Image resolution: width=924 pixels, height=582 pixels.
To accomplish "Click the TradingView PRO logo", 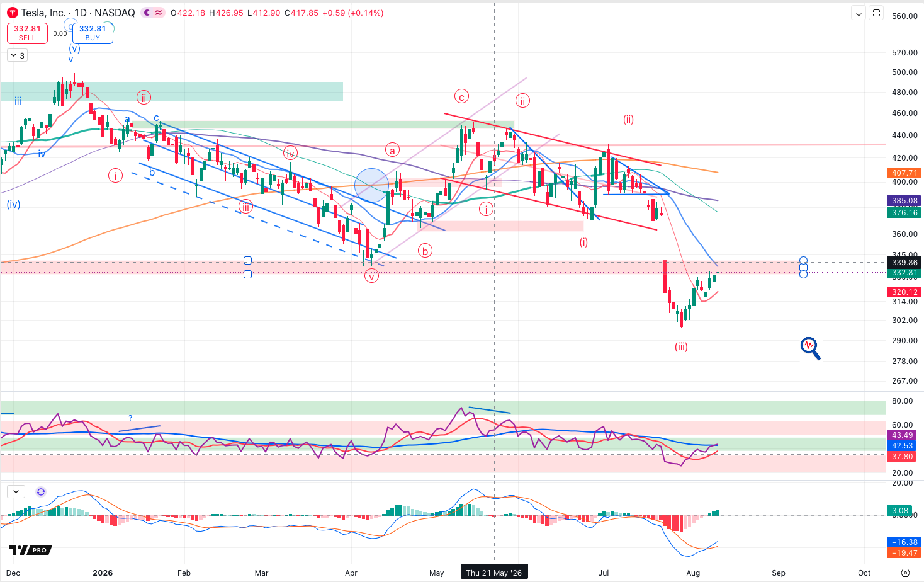I will 28,550.
